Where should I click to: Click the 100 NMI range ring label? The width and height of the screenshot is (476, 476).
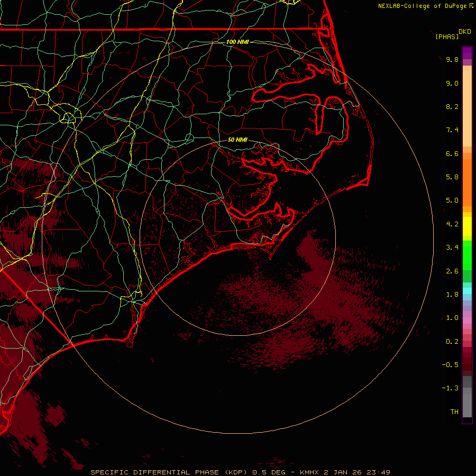click(237, 42)
